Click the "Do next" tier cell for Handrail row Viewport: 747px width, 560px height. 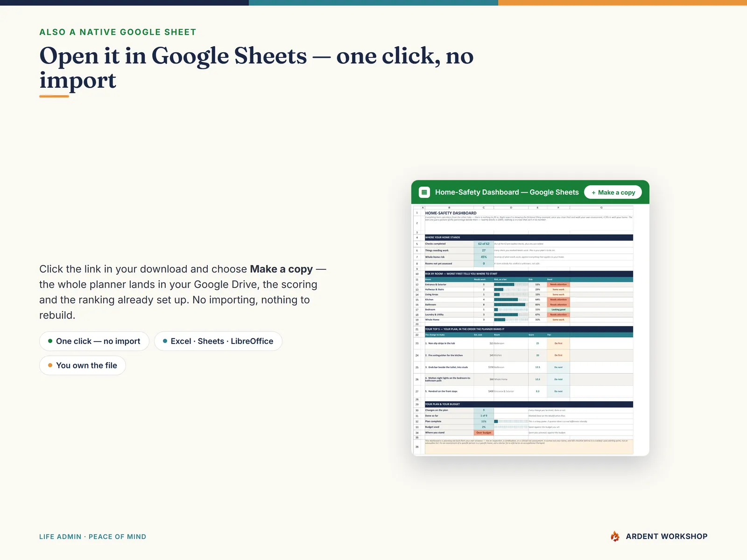pyautogui.click(x=558, y=392)
